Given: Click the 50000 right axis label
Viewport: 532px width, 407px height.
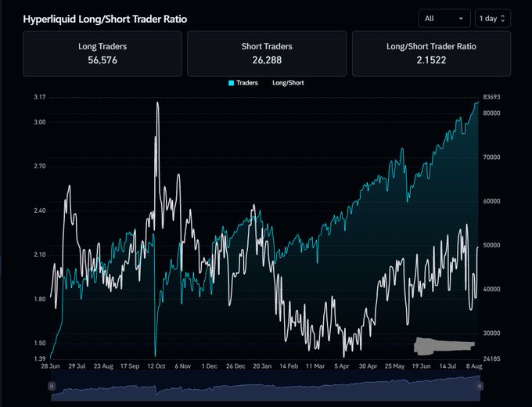Looking at the screenshot, I should coord(491,245).
